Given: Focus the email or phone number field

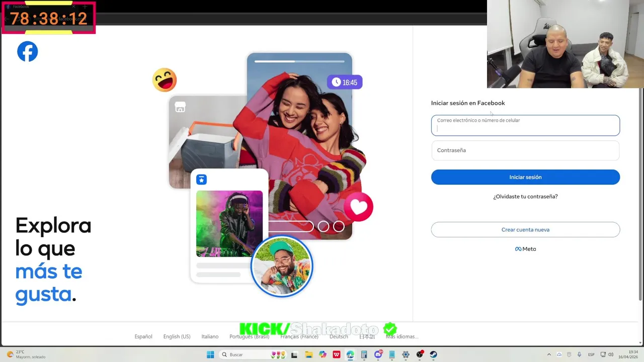Looking at the screenshot, I should [525, 125].
